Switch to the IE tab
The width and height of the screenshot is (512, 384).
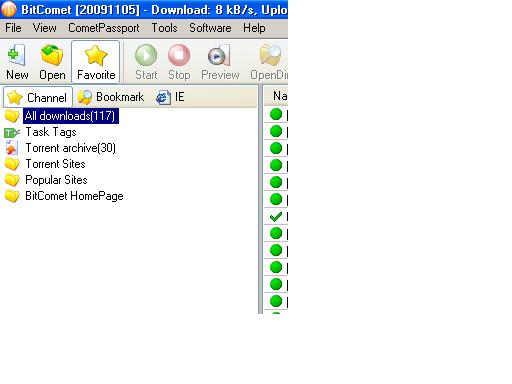click(x=170, y=97)
